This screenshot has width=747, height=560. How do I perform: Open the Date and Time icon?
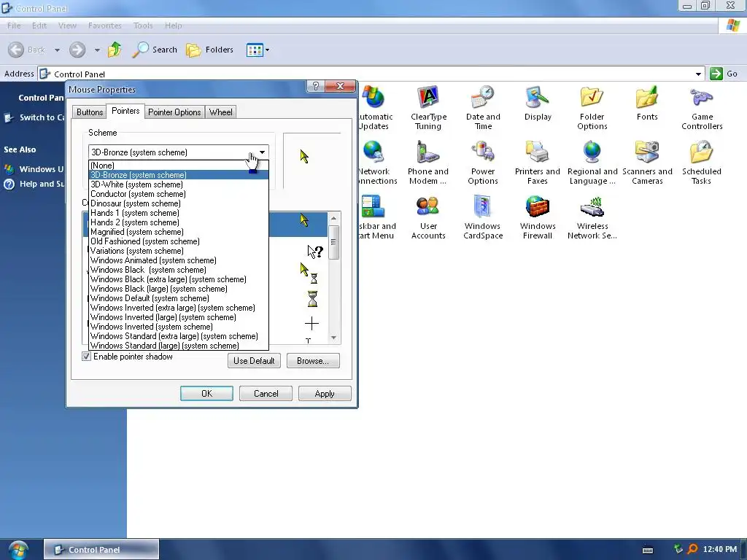[483, 108]
